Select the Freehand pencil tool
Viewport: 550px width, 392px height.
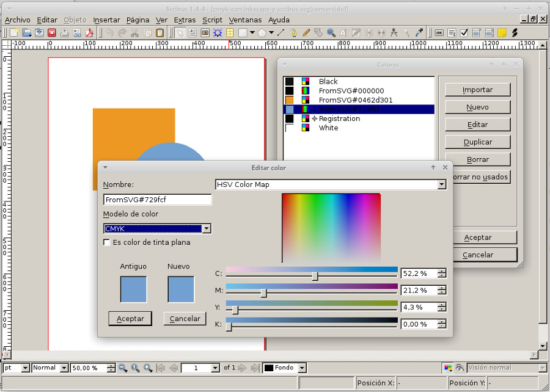point(306,33)
